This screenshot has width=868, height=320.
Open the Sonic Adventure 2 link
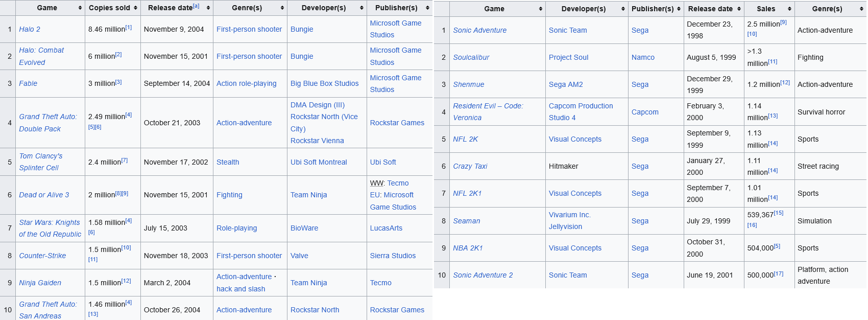483,275
